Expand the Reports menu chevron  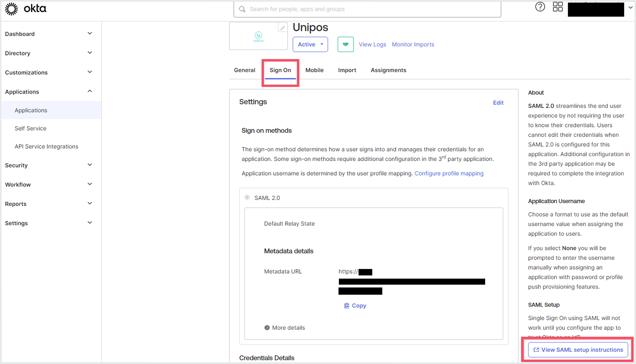(x=90, y=203)
